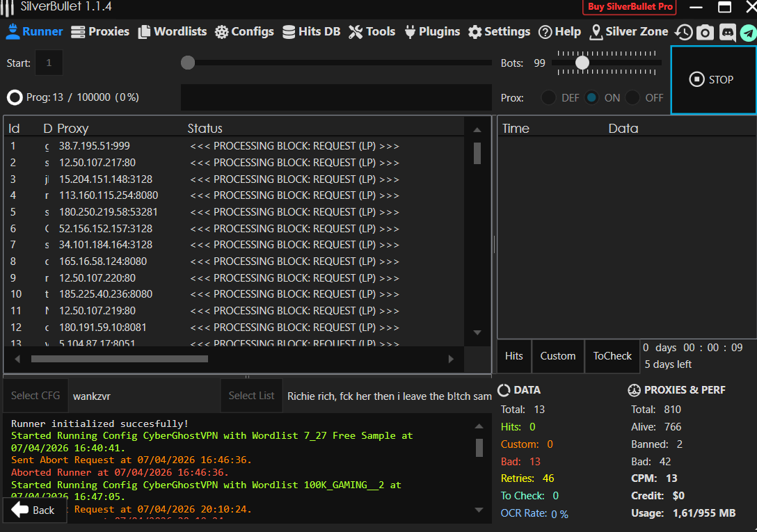Set the proxy mode to OFF
This screenshot has height=532, width=757.
point(632,98)
